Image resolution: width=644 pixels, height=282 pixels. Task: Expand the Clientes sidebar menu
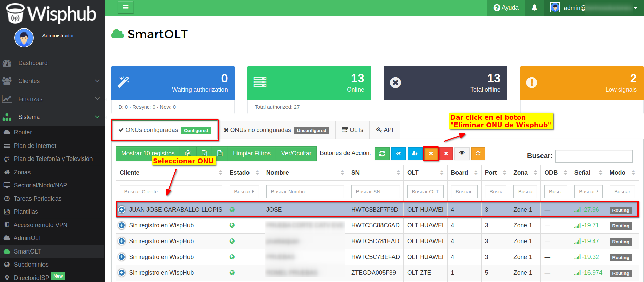(x=52, y=81)
